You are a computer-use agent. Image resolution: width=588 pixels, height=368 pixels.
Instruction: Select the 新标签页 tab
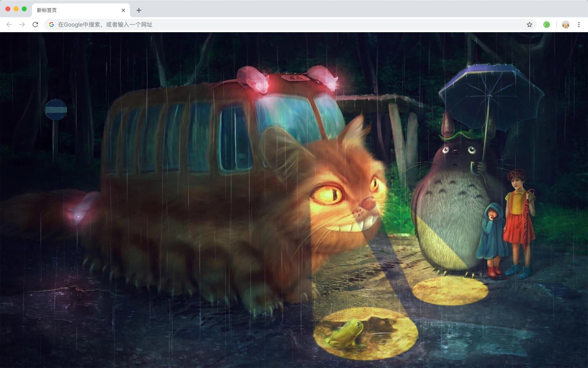click(x=80, y=10)
